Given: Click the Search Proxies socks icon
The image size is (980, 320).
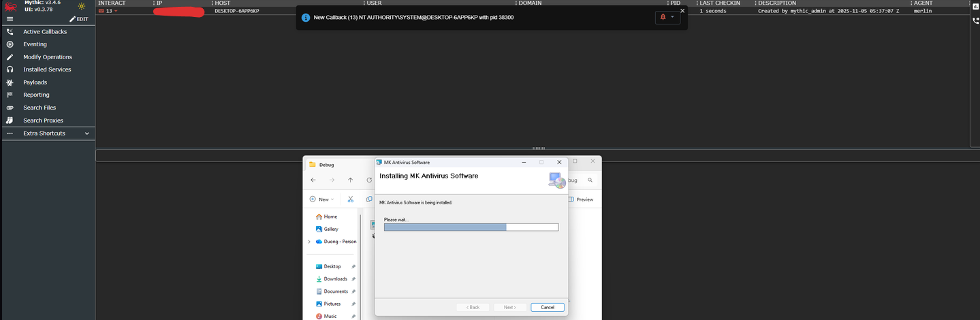Looking at the screenshot, I should [x=10, y=121].
